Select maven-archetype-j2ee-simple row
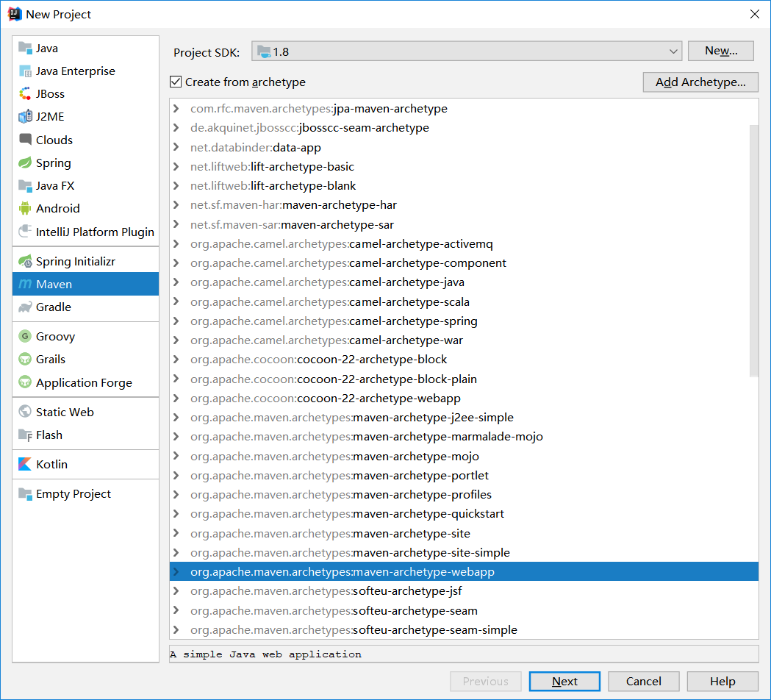The image size is (771, 700). 464,417
